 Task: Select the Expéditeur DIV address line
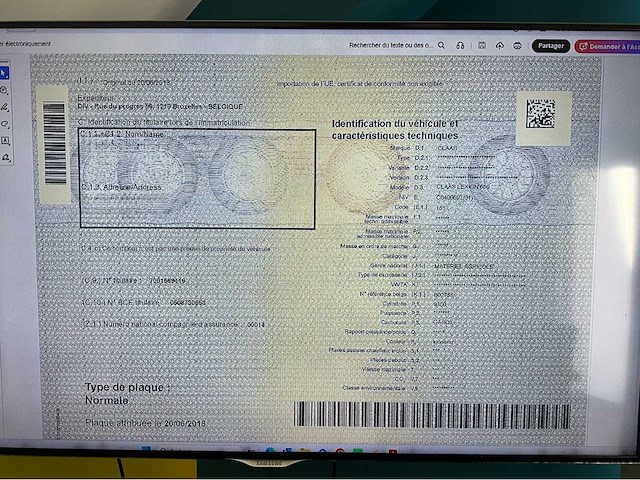[x=160, y=107]
